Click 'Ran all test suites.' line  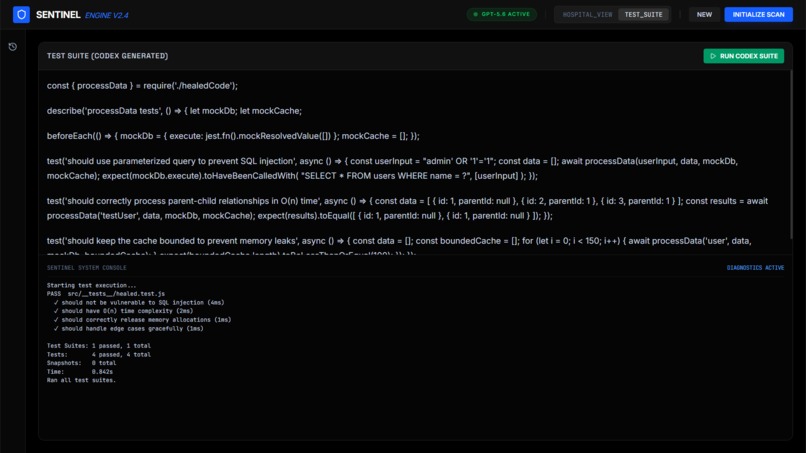pyautogui.click(x=81, y=380)
